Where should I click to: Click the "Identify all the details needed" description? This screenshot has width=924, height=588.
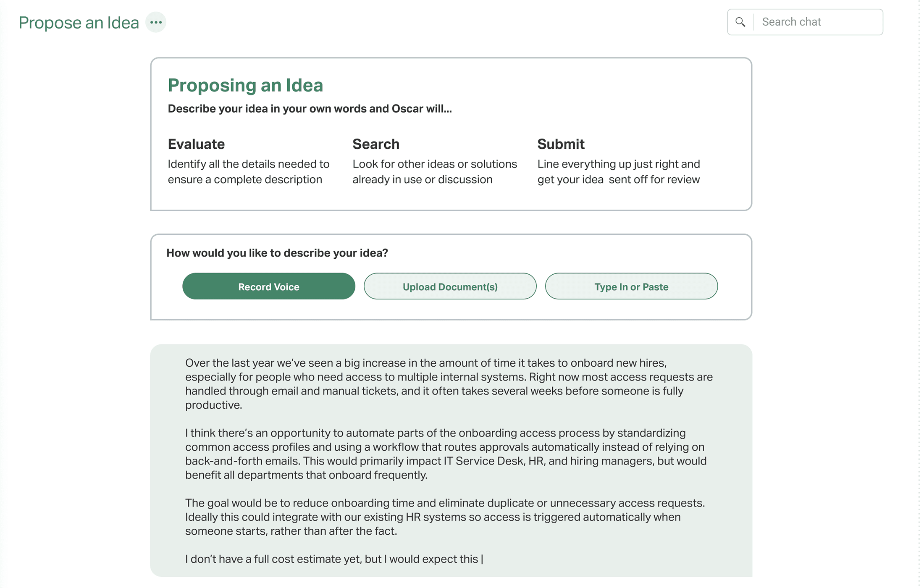coord(248,171)
